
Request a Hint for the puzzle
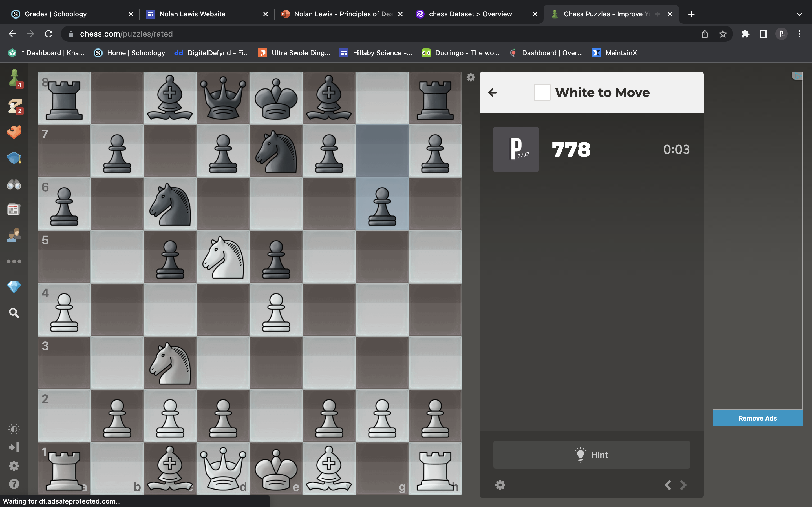pos(591,455)
